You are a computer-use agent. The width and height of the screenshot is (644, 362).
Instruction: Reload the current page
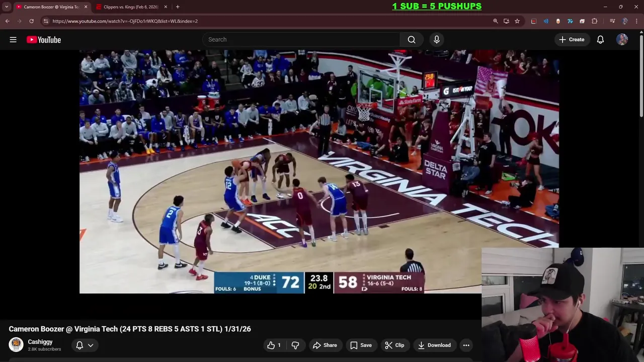(31, 21)
